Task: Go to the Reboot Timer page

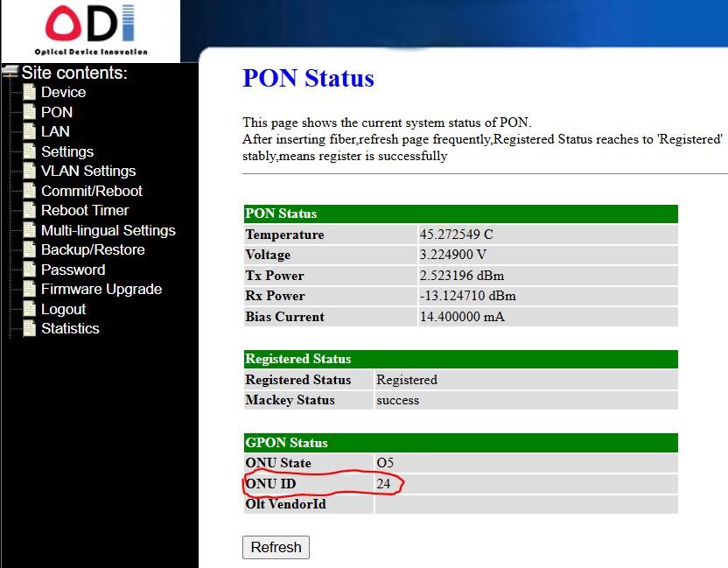Action: (x=85, y=210)
